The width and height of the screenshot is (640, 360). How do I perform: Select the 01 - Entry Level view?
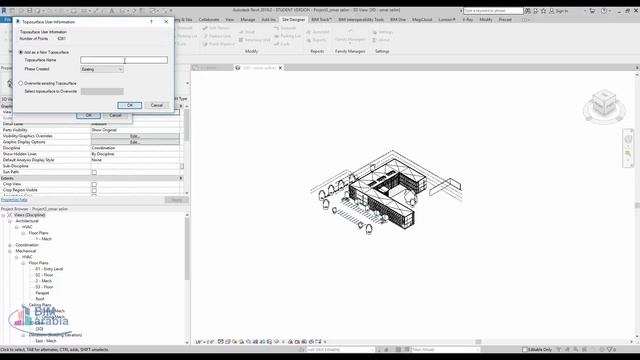pos(49,269)
